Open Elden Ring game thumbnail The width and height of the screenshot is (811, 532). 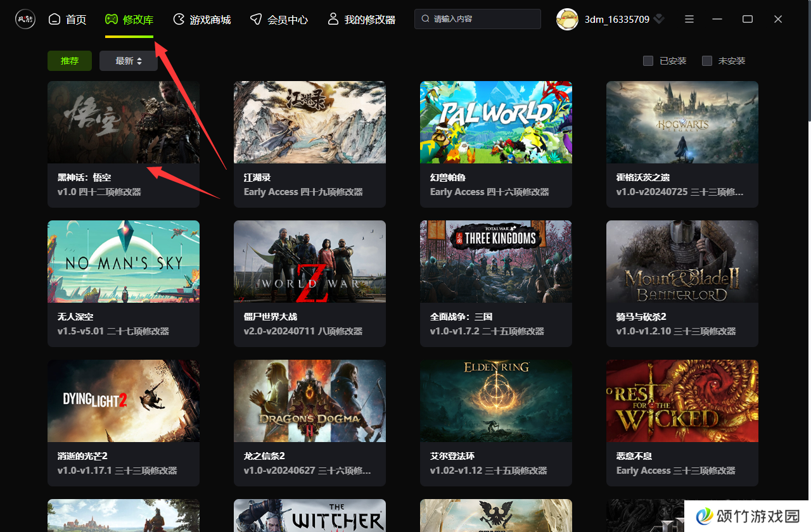(x=496, y=401)
